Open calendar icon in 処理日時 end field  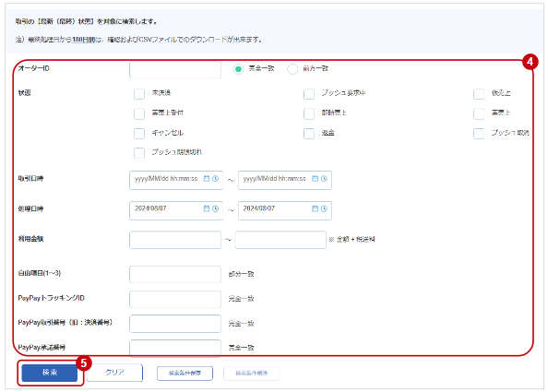coord(315,208)
